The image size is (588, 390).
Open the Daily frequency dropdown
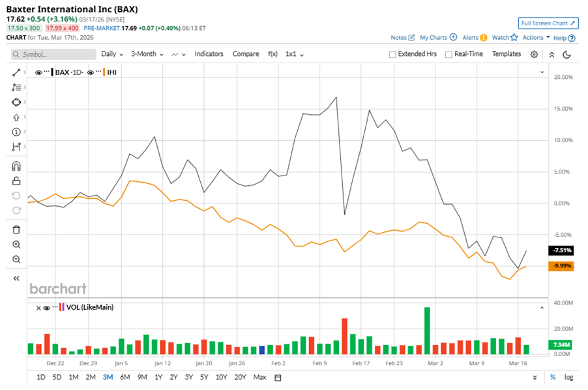pos(112,54)
